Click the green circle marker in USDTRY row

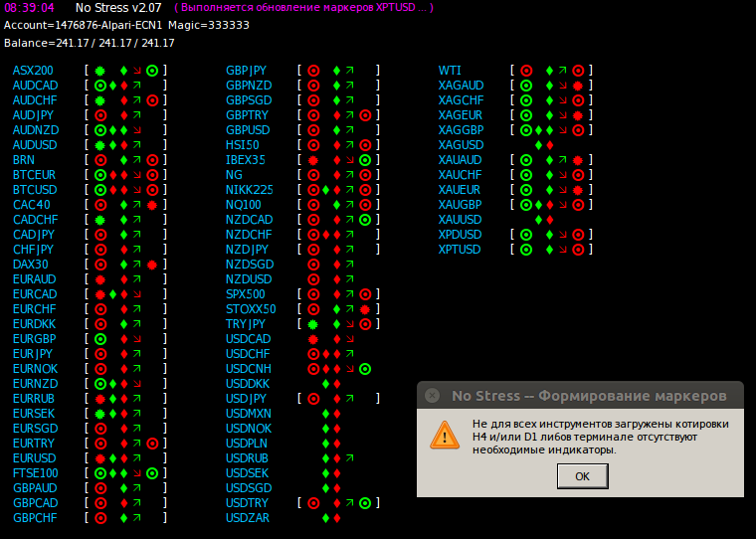click(x=365, y=503)
